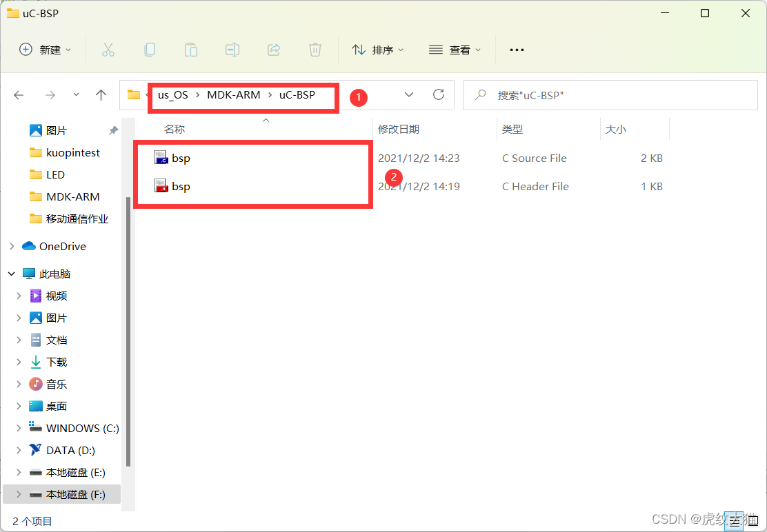Image resolution: width=767 pixels, height=532 pixels.
Task: Click the DATA (D:) drive icon
Action: [x=35, y=450]
